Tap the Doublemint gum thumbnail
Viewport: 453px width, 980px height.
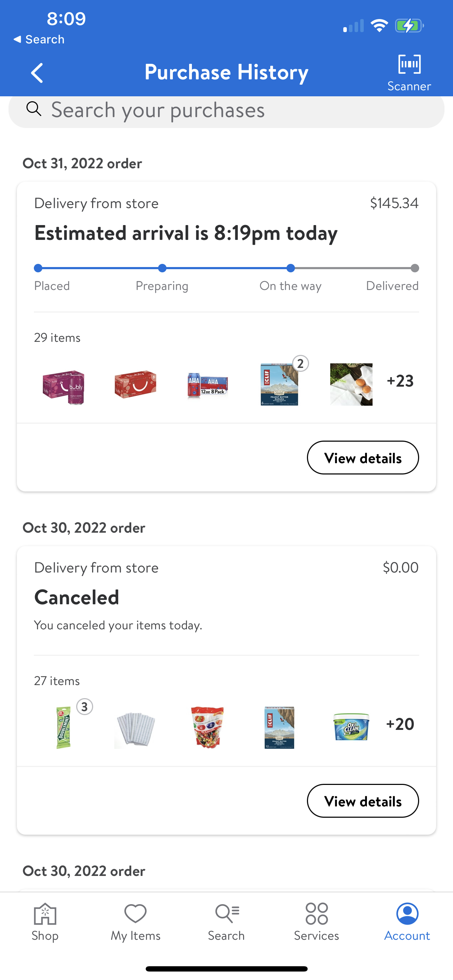pyautogui.click(x=64, y=727)
